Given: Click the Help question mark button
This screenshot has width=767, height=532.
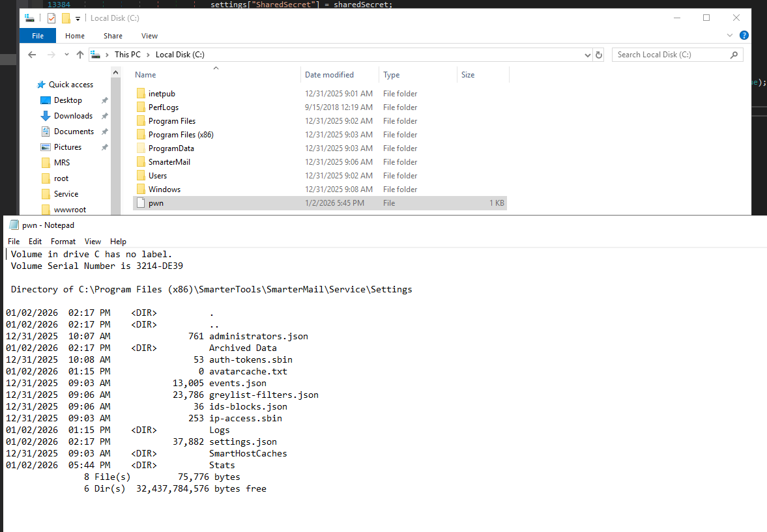Looking at the screenshot, I should tap(744, 35).
